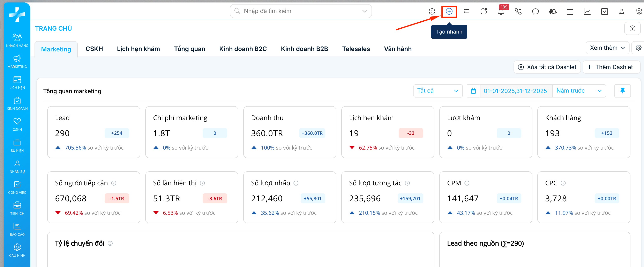Click Xóa tất cả Dashlet button
The width and height of the screenshot is (644, 267).
coord(547,67)
